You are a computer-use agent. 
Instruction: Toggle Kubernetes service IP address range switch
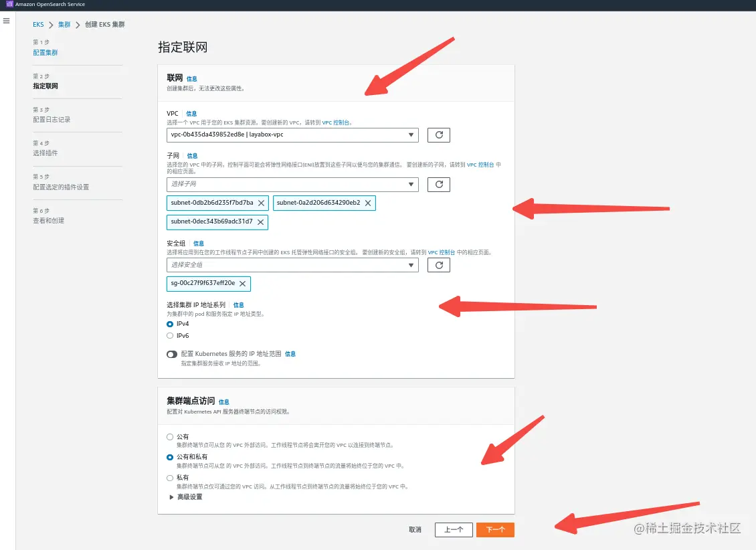click(x=172, y=355)
